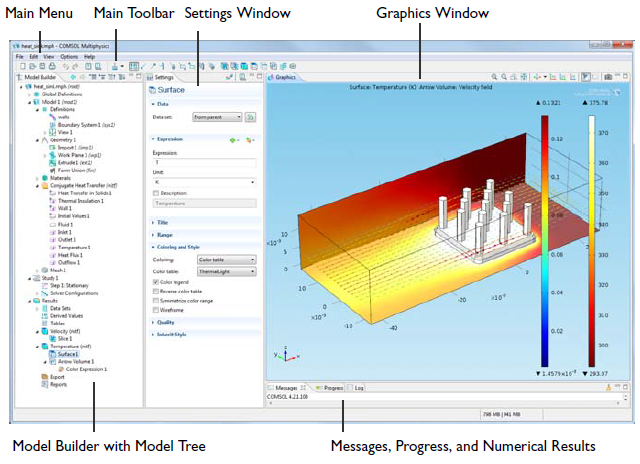Open the Edit menu

coord(33,57)
